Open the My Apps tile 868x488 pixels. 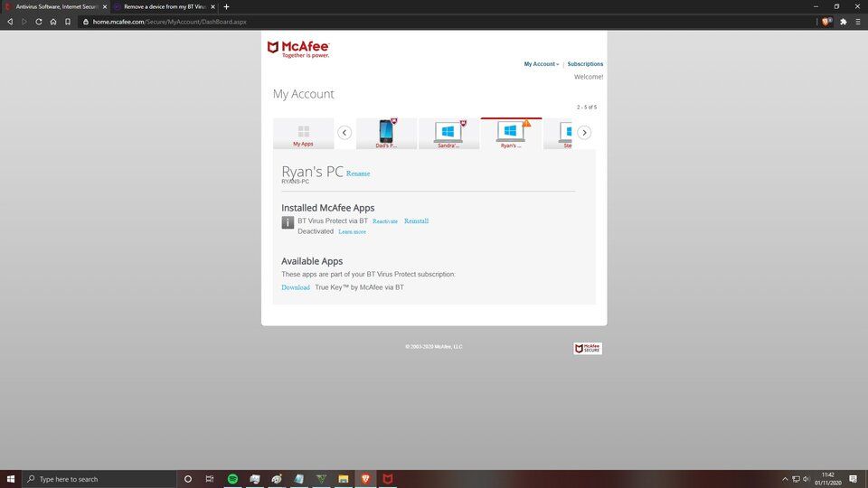[303, 134]
